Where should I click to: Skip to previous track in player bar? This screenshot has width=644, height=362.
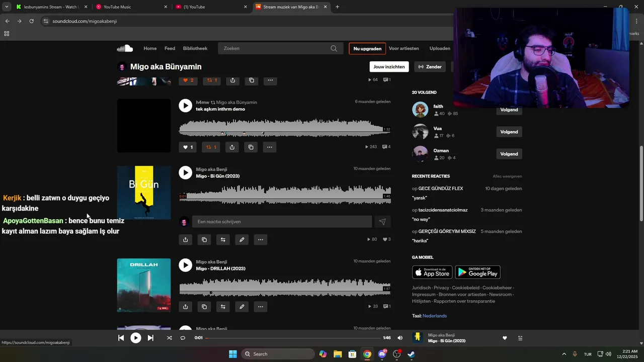121,338
